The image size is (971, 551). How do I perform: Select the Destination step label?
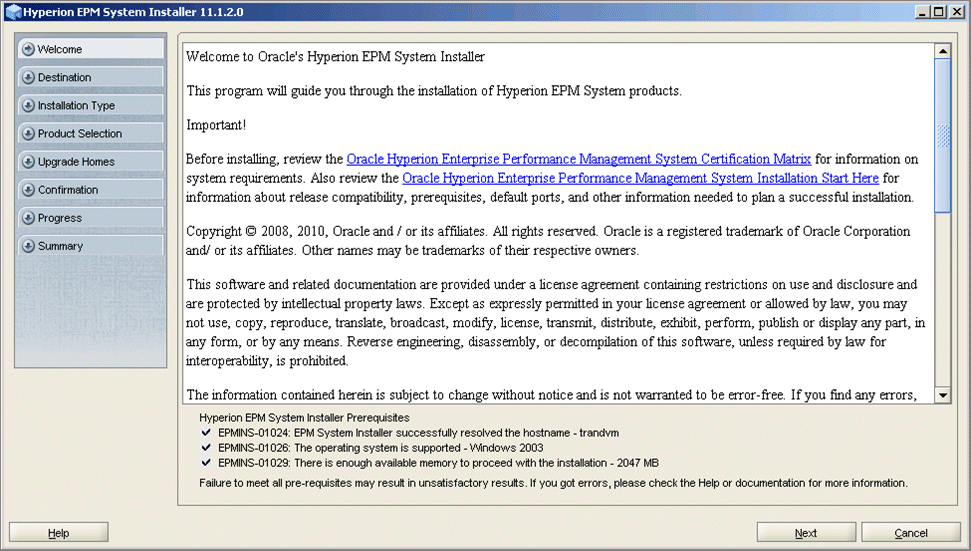pyautogui.click(x=64, y=77)
